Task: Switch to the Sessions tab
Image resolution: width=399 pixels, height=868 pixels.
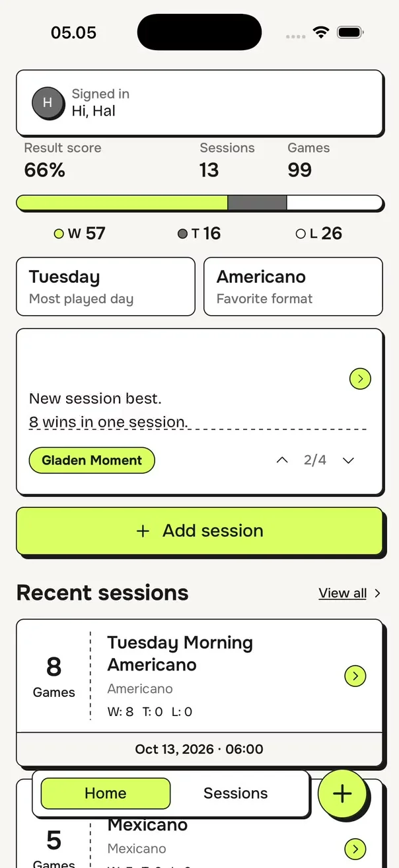Action: [236, 793]
